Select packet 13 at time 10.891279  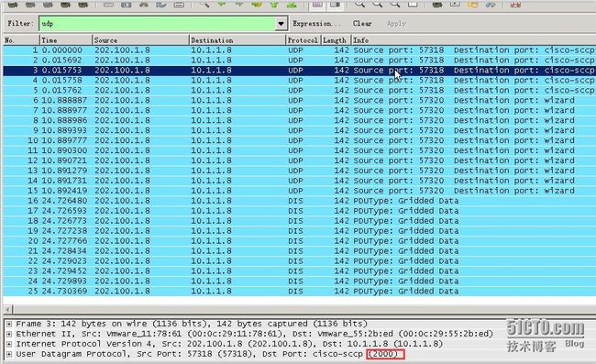[300, 171]
